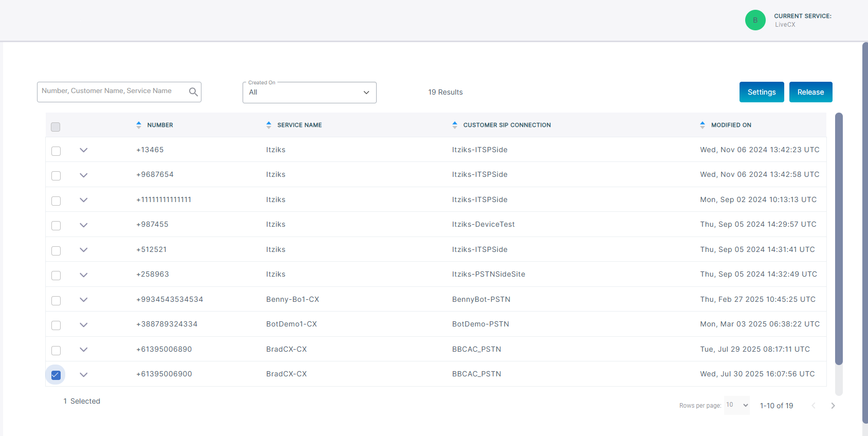Expand row details for +987455
868x436 pixels.
pyautogui.click(x=84, y=225)
